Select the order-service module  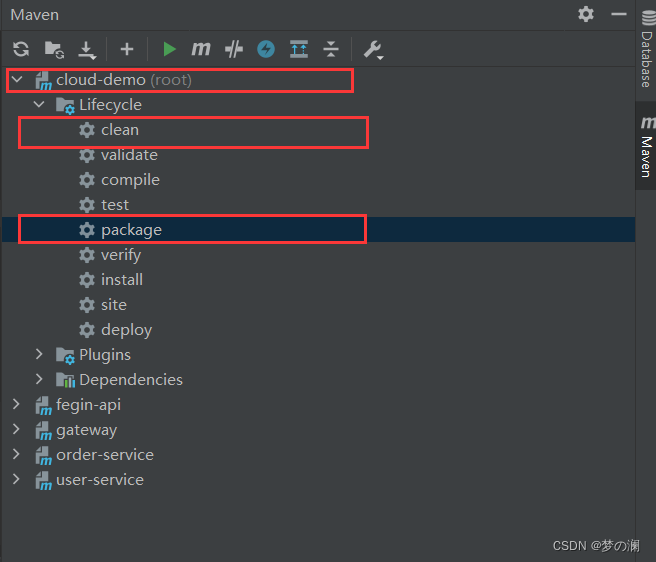pyautogui.click(x=105, y=454)
